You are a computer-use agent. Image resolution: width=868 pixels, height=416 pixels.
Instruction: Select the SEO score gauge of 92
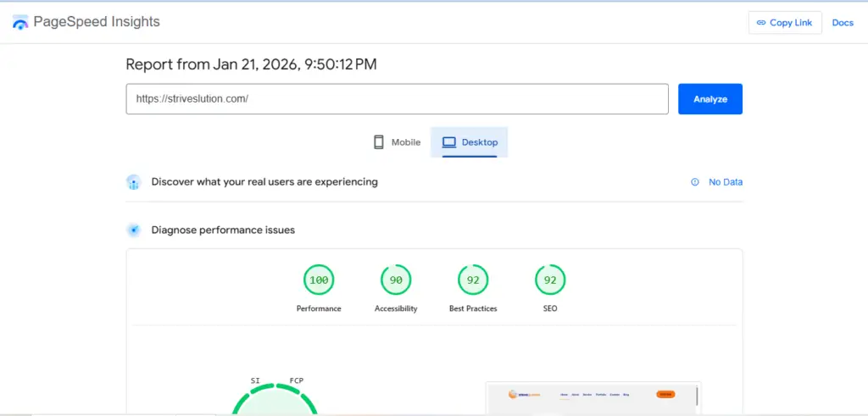tap(550, 279)
